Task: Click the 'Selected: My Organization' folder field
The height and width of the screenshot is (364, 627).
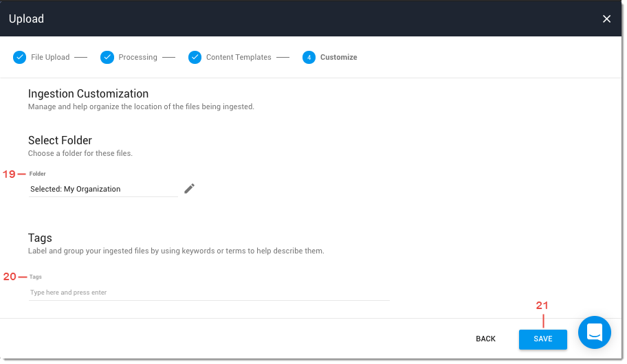Action: pos(103,190)
